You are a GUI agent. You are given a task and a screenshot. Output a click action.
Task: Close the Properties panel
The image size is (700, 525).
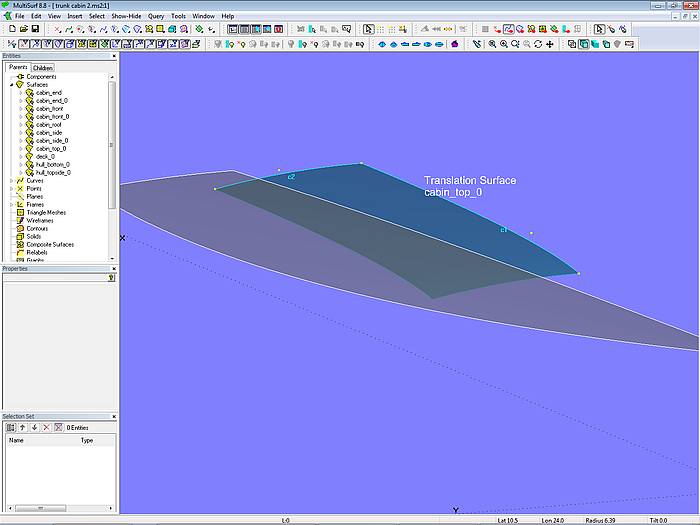click(113, 269)
